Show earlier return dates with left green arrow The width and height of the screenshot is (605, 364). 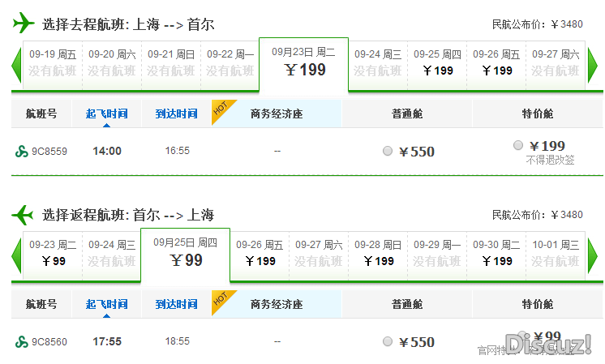click(x=16, y=256)
